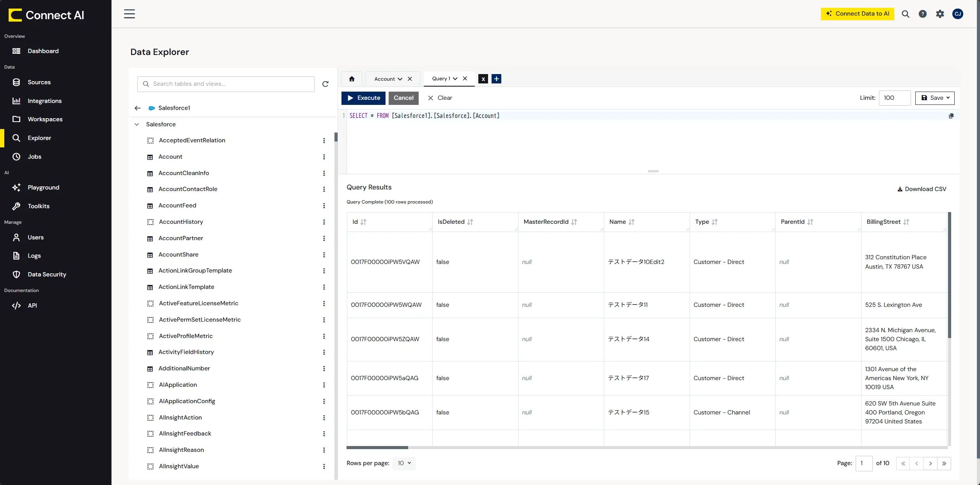Click the editor pane resize handle

(653, 171)
